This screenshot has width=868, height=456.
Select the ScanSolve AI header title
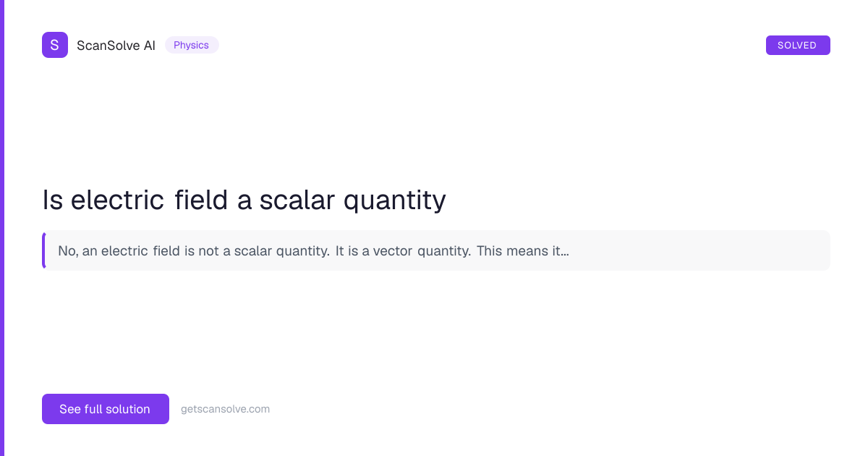tap(116, 45)
